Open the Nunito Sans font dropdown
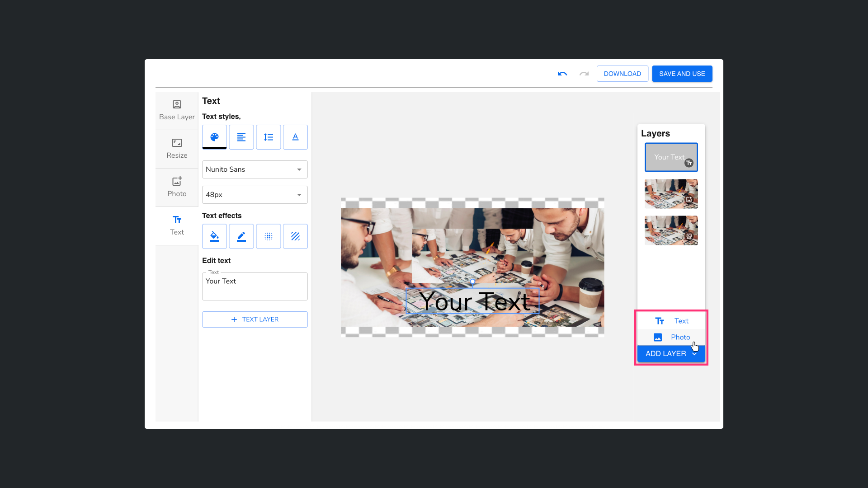868x488 pixels. pos(255,169)
